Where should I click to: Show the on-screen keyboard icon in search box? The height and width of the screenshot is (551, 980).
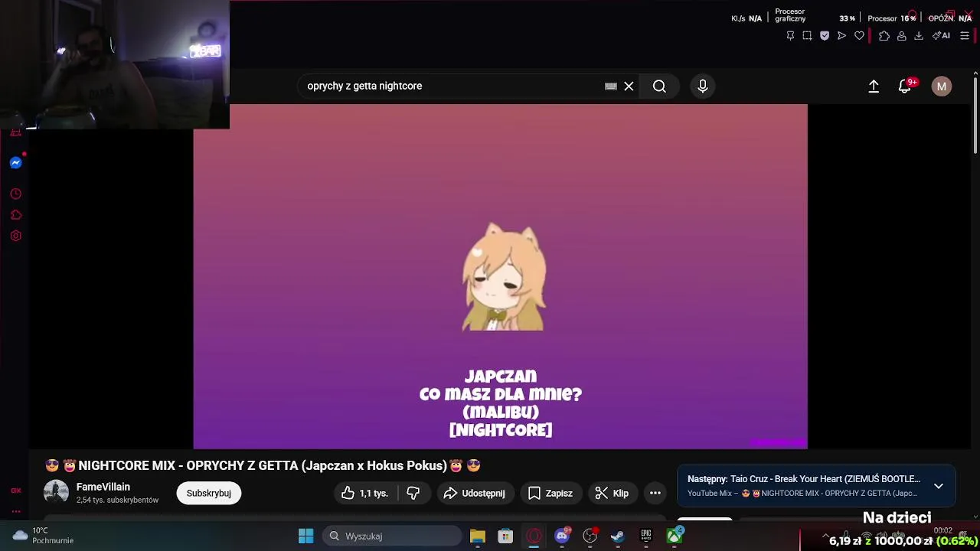611,86
